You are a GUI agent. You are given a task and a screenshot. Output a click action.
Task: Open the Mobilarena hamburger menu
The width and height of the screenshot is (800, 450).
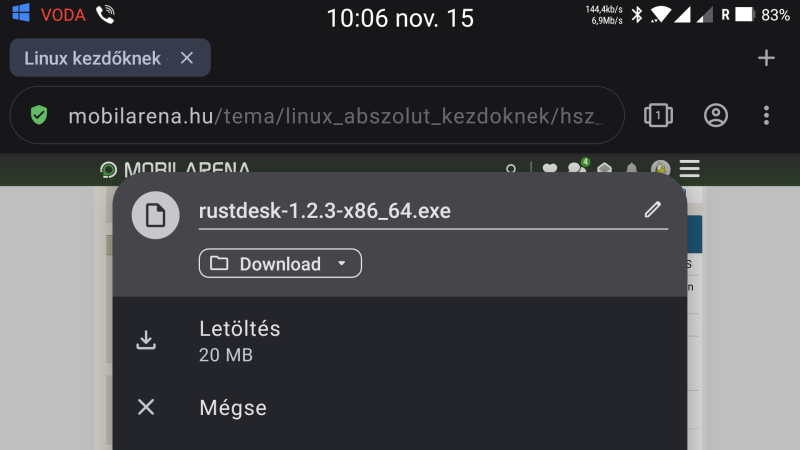click(x=690, y=169)
